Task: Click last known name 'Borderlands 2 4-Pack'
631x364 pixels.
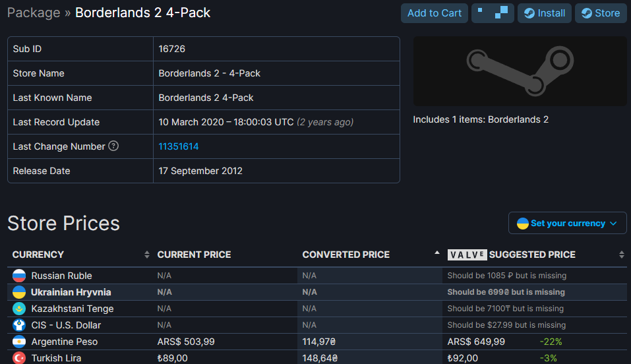Action: (x=206, y=98)
